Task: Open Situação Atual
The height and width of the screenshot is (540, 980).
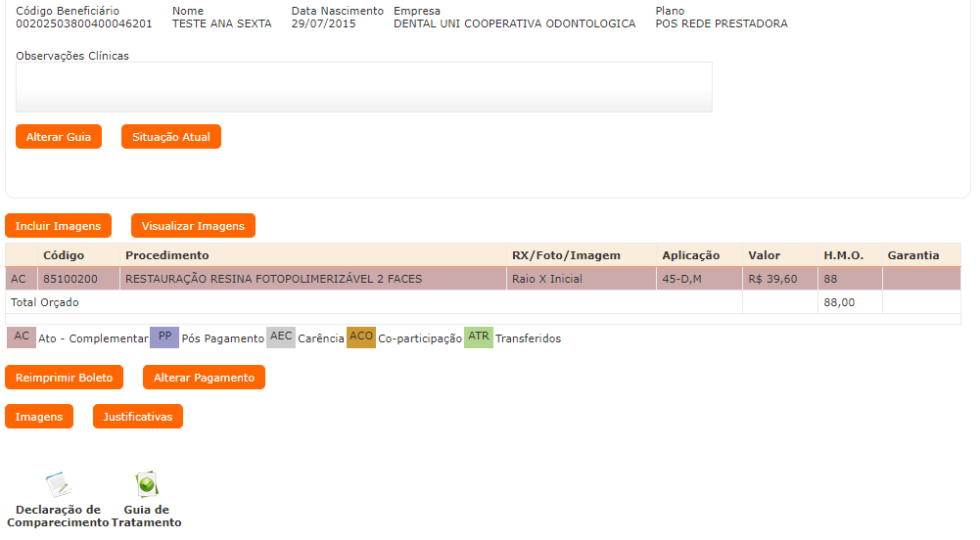Action: [x=171, y=137]
